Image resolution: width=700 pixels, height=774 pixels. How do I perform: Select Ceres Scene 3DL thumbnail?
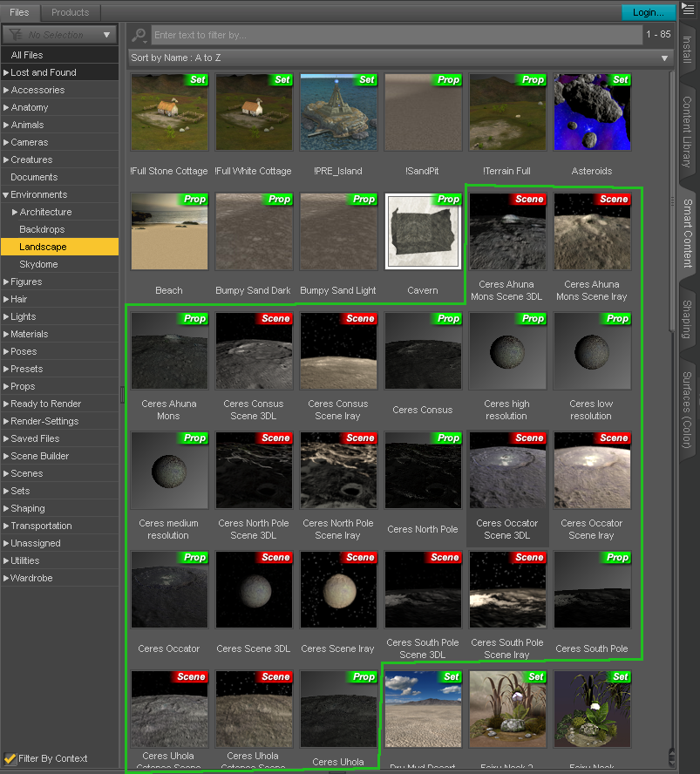254,590
